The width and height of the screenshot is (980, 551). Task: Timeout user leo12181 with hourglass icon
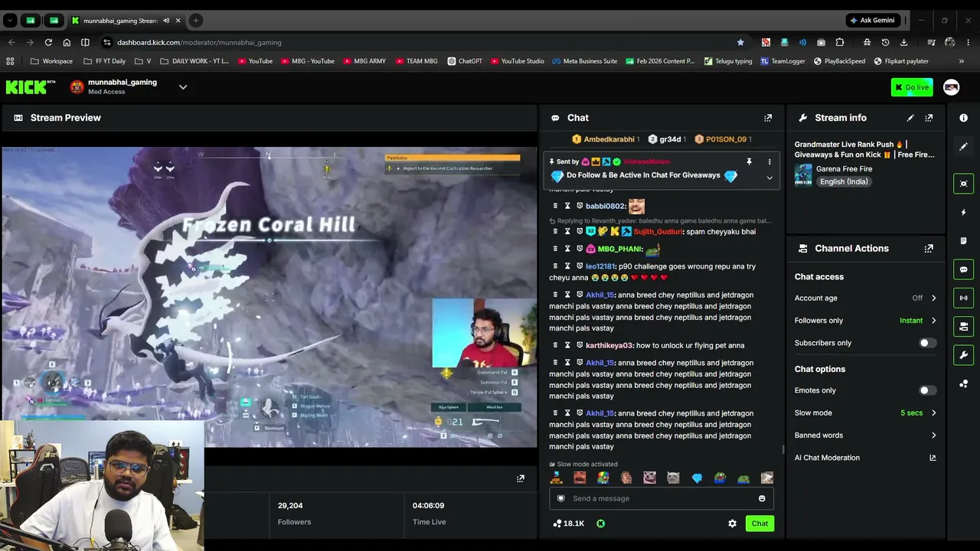[x=567, y=266]
